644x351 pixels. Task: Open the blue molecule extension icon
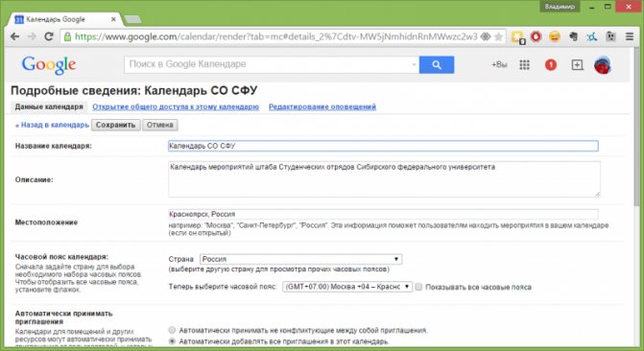click(592, 37)
